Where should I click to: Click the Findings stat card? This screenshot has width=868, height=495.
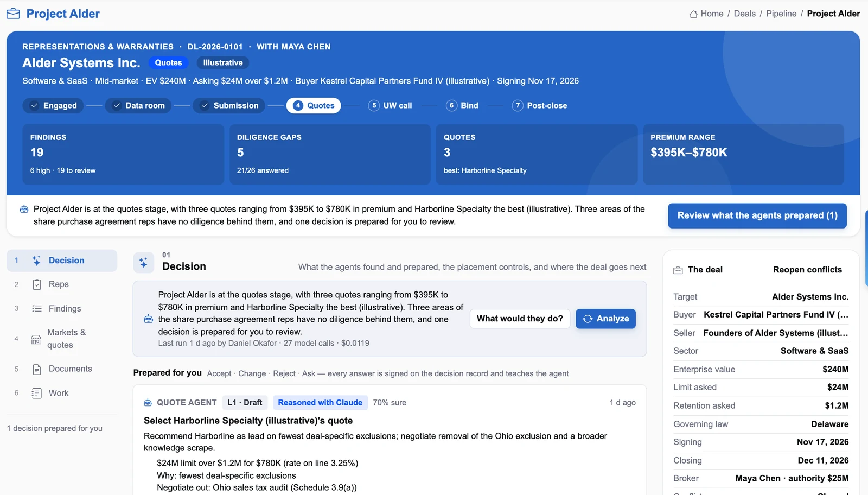tap(123, 155)
